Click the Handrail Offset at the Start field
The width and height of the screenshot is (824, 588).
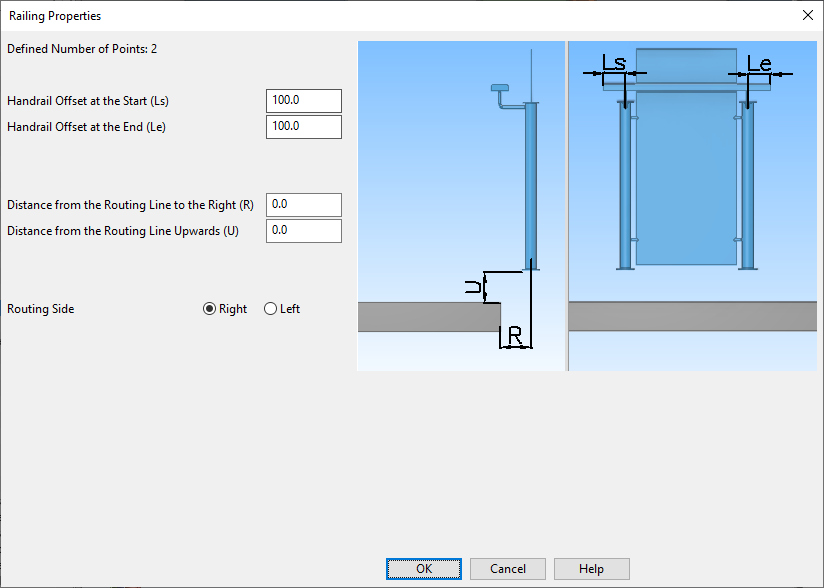[x=304, y=101]
